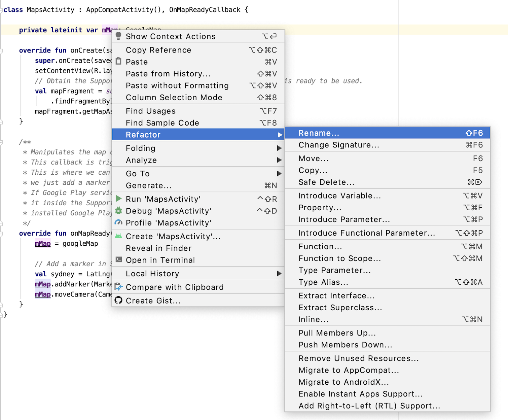Image resolution: width=508 pixels, height=420 pixels.
Task: Expand the Go To submenu arrow
Action: click(x=279, y=174)
